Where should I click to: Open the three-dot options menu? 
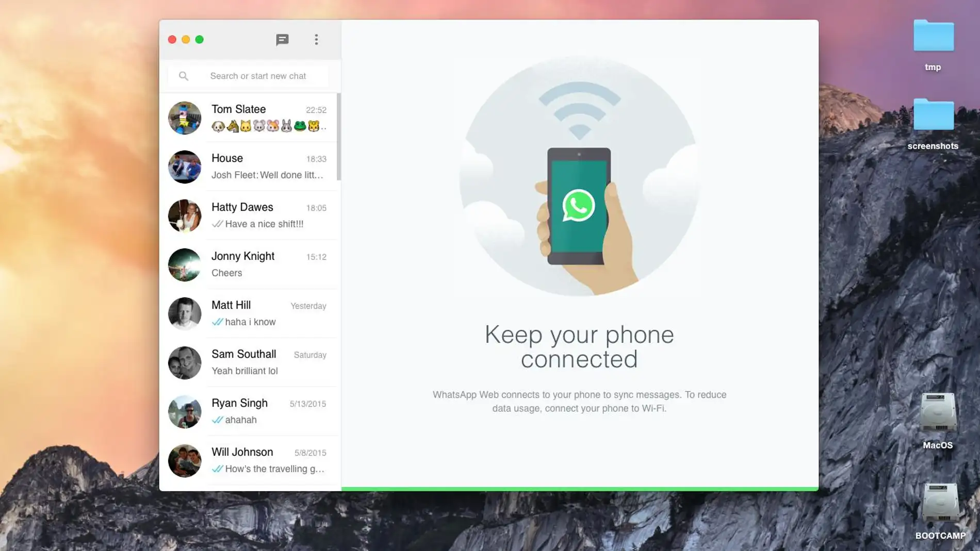point(316,40)
